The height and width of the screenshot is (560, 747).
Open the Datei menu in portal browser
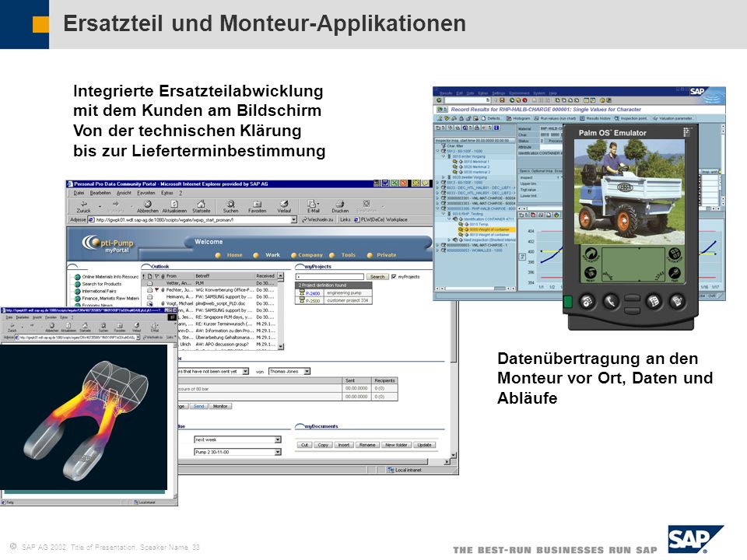pyautogui.click(x=79, y=193)
